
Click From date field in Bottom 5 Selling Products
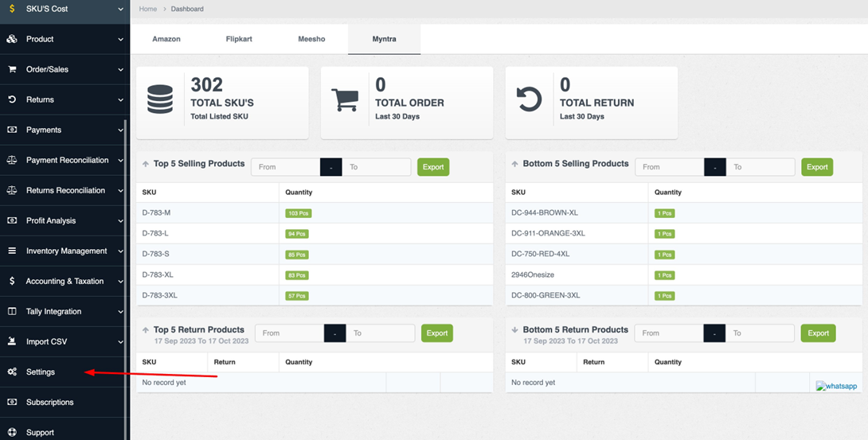pyautogui.click(x=669, y=167)
